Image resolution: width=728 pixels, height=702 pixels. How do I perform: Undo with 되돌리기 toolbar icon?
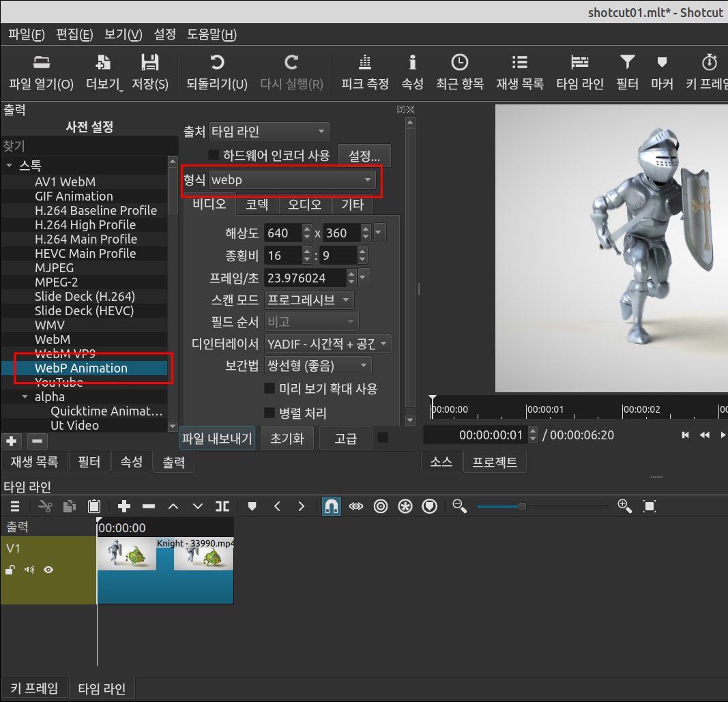pyautogui.click(x=217, y=72)
